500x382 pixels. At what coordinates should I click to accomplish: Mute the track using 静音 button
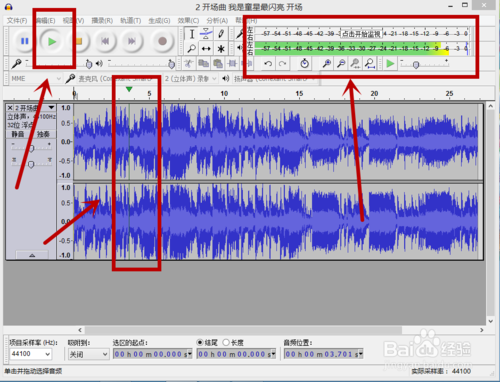click(18, 134)
